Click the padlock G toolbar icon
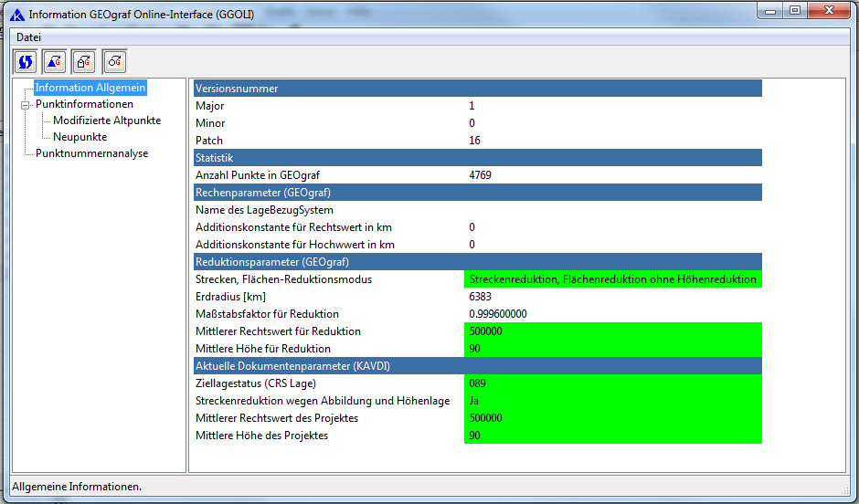Viewport: 859px width, 504px height. pos(84,61)
